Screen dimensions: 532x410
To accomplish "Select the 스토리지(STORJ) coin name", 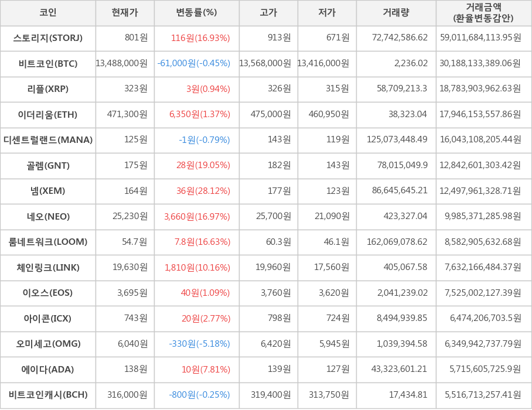I will [48, 38].
